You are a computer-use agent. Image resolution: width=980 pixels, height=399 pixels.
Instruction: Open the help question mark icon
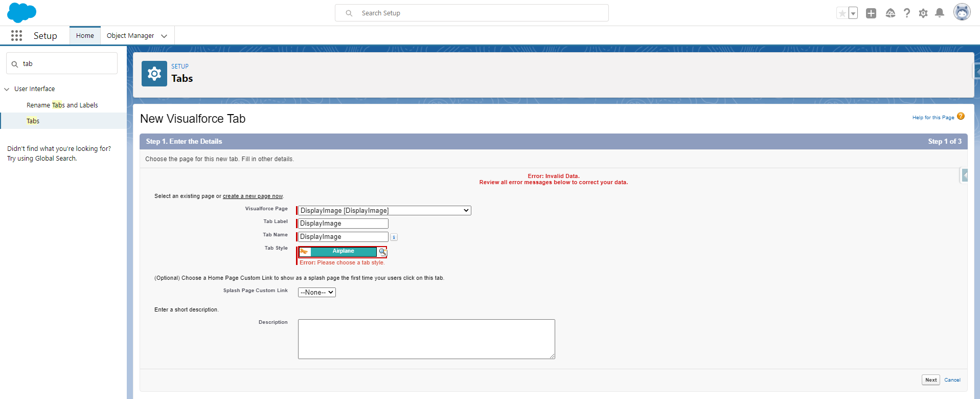point(907,13)
